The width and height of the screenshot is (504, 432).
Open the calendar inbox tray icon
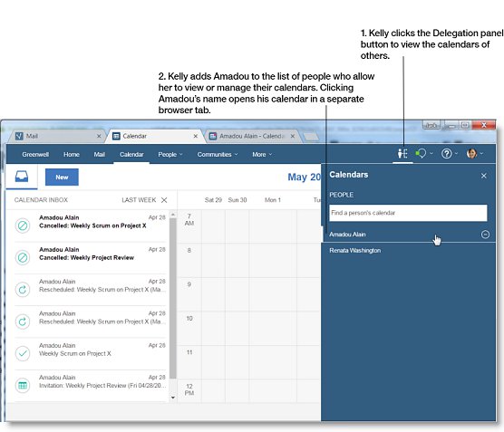tap(22, 177)
